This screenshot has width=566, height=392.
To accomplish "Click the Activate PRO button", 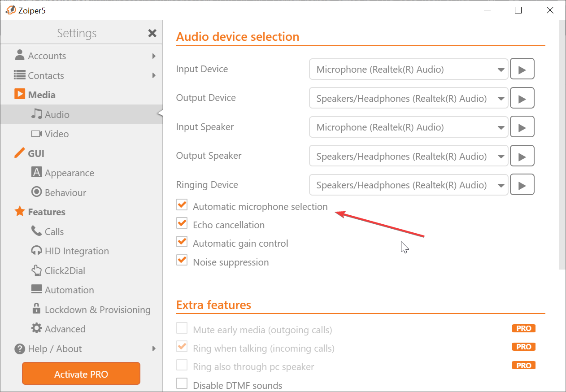I will 81,374.
